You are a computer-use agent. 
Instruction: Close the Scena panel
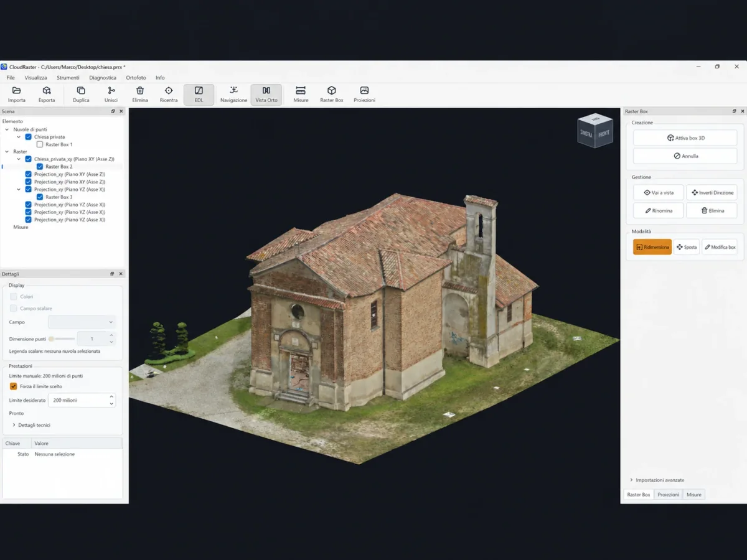121,111
